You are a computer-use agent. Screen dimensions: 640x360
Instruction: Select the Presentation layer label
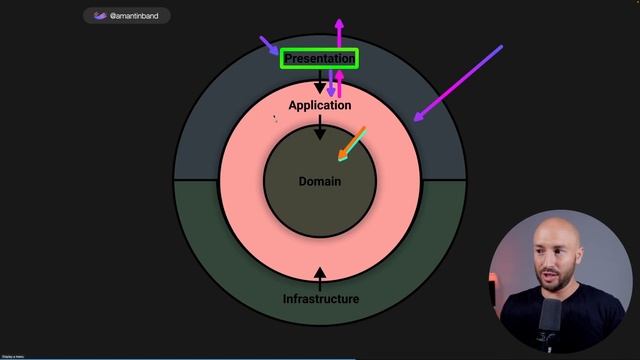point(320,58)
